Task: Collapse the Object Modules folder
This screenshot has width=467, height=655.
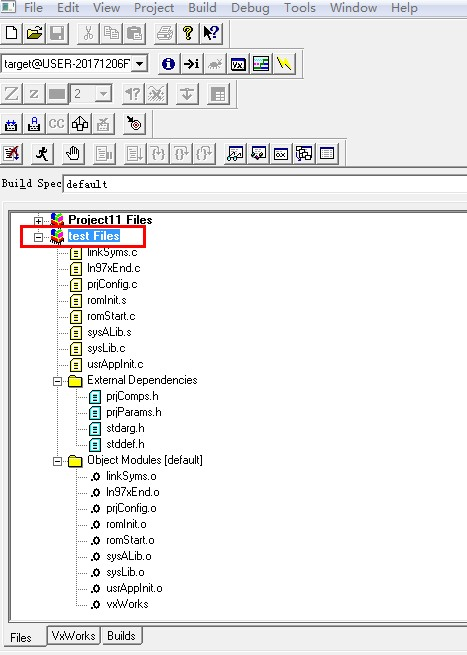Action: [x=57, y=461]
